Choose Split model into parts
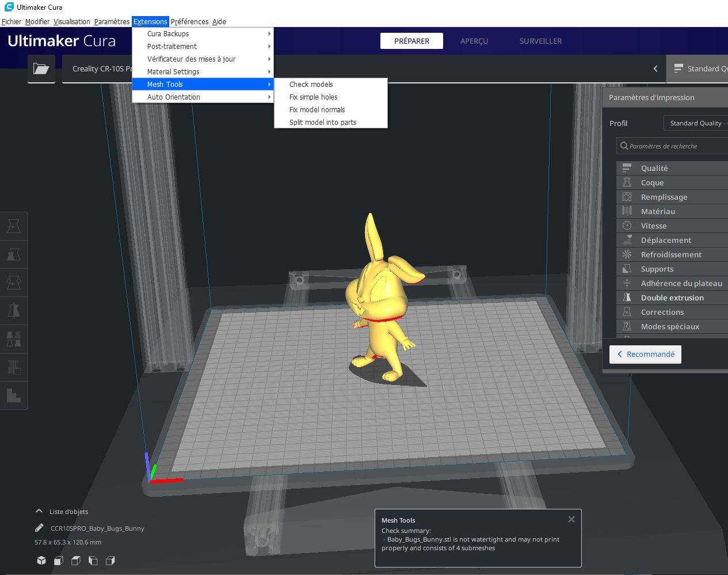Screen dimensions: 728x575 tap(331, 122)
